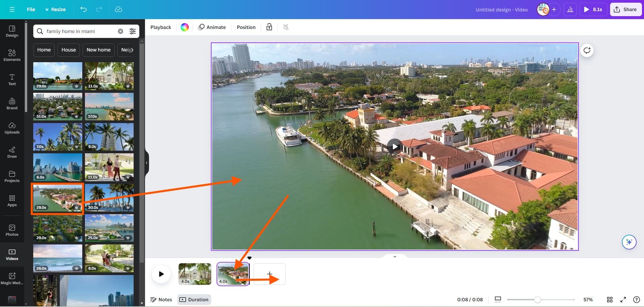This screenshot has height=307, width=644.
Task: Collapse the side panel with arrow handle
Action: tap(147, 163)
